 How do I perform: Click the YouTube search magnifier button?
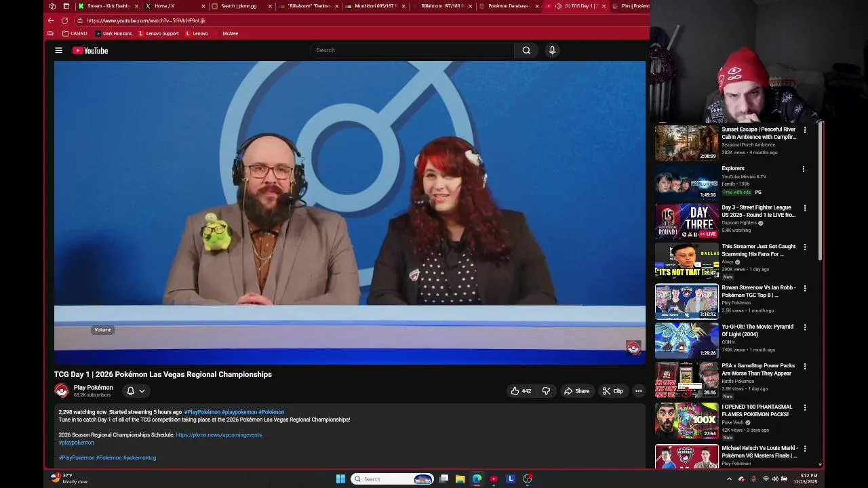(x=526, y=50)
